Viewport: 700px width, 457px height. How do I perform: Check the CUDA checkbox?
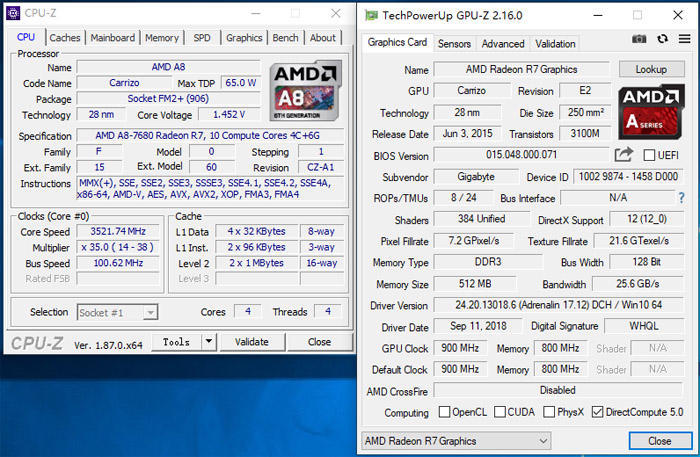coord(500,411)
